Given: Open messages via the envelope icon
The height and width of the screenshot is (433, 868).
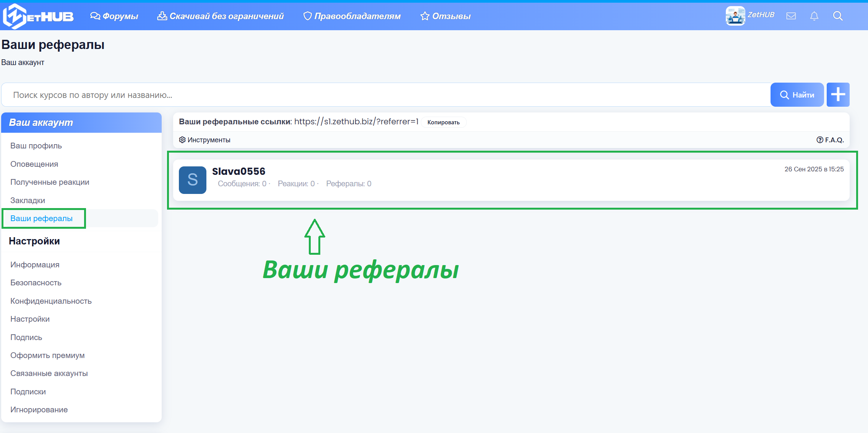Looking at the screenshot, I should [x=791, y=16].
